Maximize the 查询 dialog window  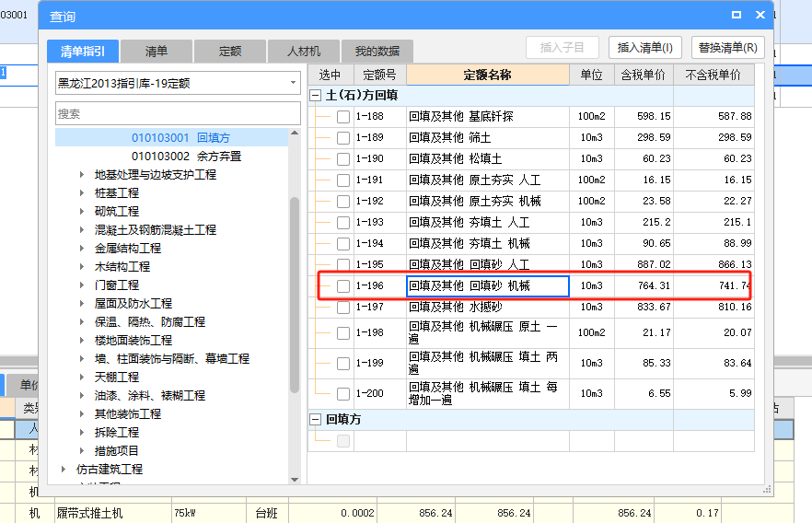pos(736,15)
